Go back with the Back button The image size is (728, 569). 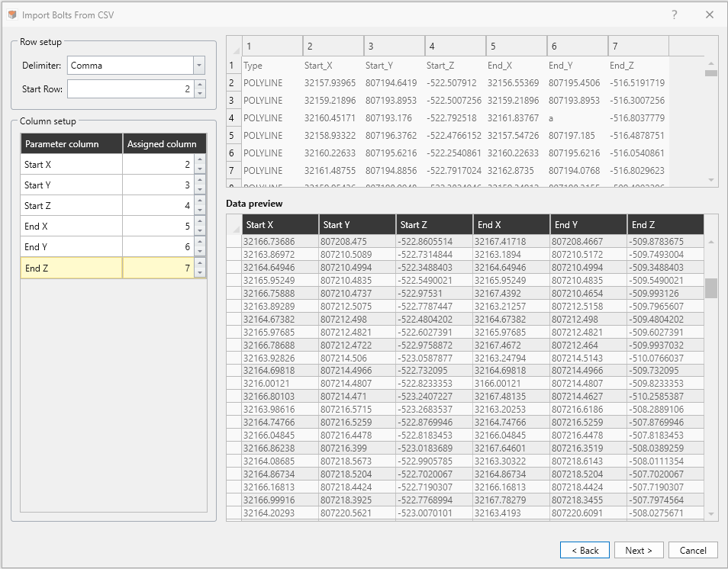click(585, 550)
